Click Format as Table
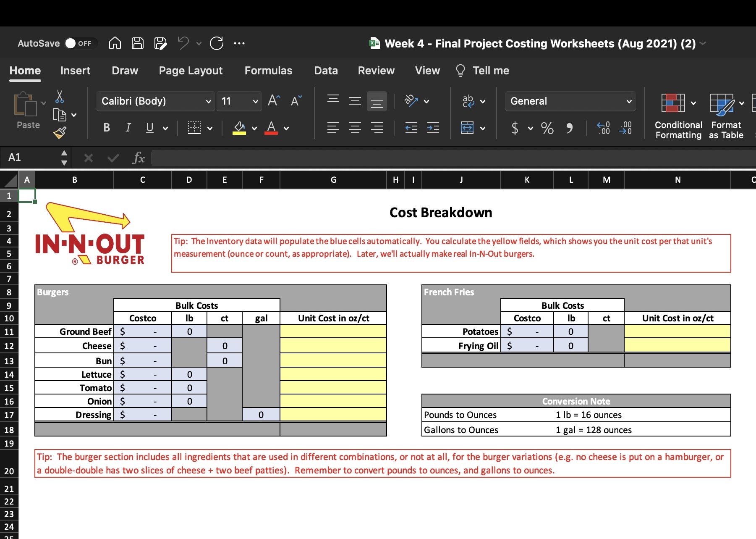 (726, 116)
